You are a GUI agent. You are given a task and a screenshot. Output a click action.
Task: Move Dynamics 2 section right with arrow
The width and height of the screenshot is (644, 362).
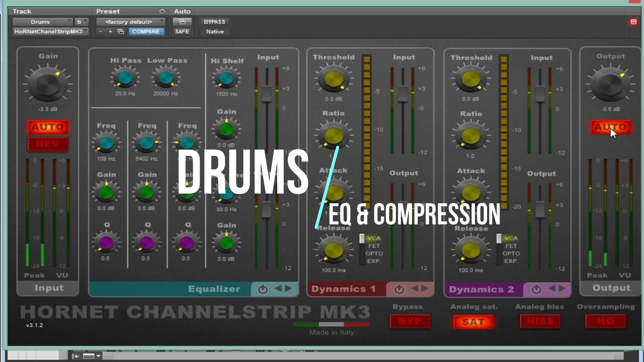(x=562, y=289)
